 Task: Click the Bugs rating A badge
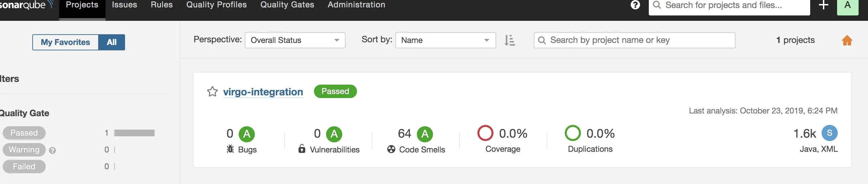click(x=247, y=134)
